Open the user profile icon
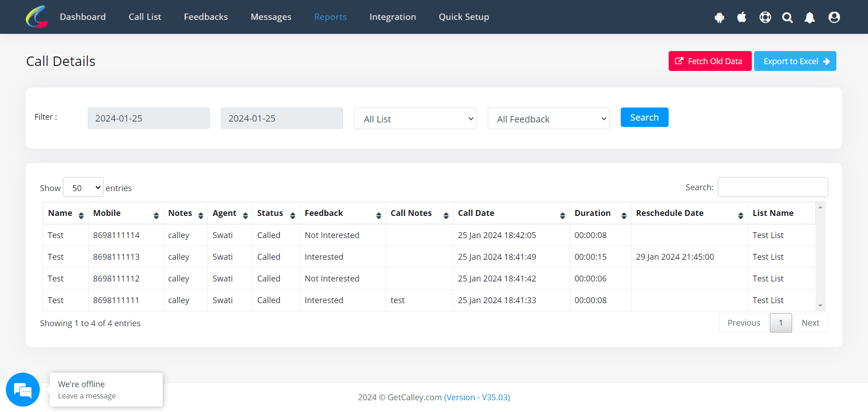This screenshot has height=412, width=868. (834, 17)
